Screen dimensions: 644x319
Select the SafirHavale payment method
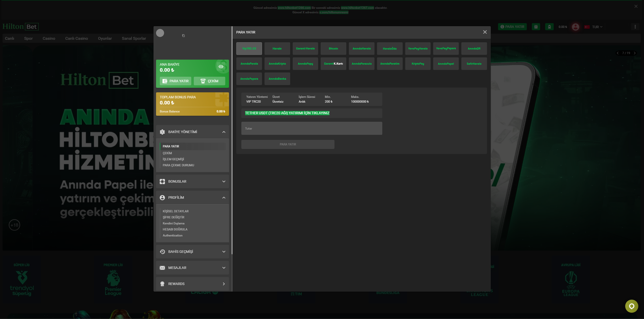(x=474, y=64)
